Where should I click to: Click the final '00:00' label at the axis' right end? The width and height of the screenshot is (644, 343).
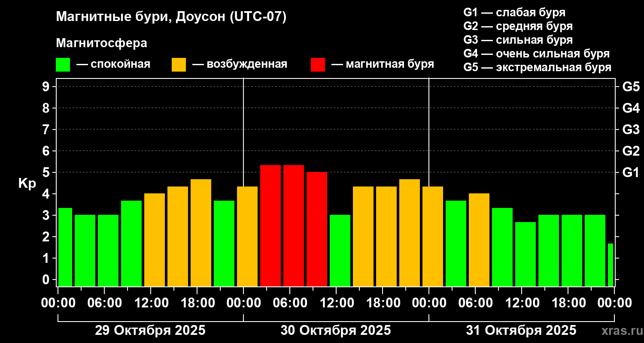tap(615, 303)
